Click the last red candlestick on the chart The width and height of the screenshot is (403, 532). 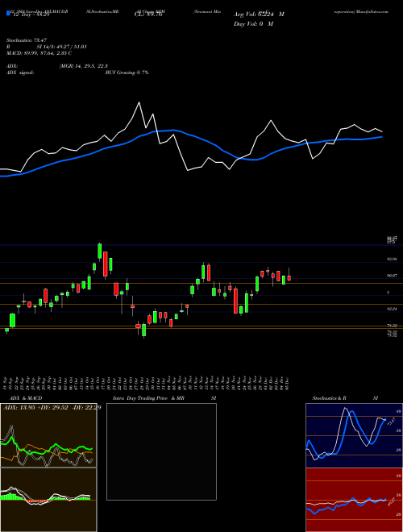[x=289, y=278]
